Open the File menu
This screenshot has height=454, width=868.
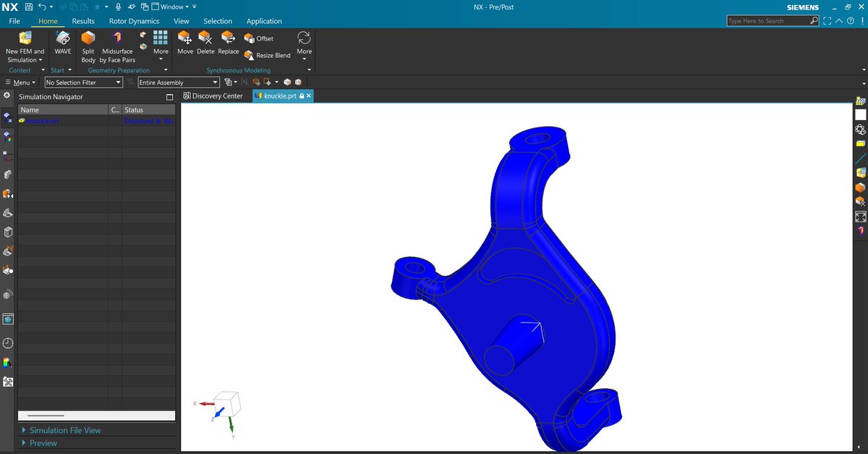click(14, 21)
